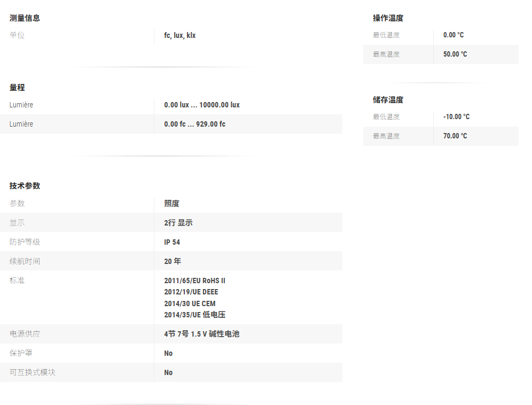
Task: Click the 测量信息 section heading
Action: (x=25, y=18)
